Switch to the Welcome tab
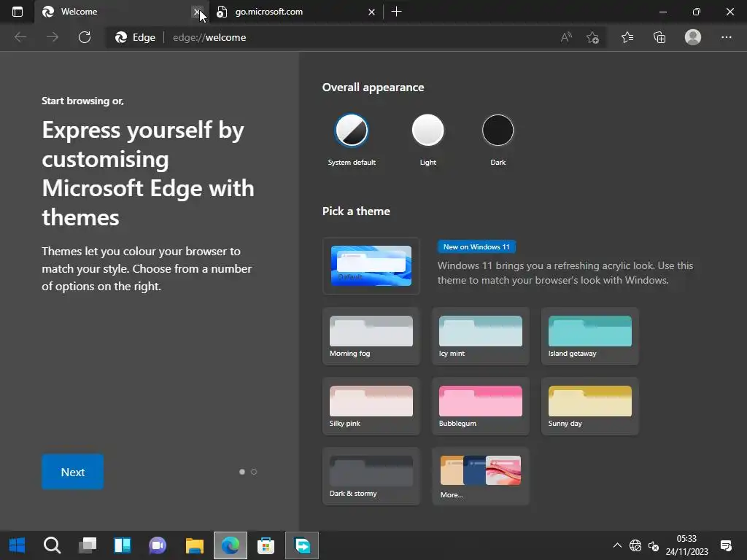 (x=122, y=12)
